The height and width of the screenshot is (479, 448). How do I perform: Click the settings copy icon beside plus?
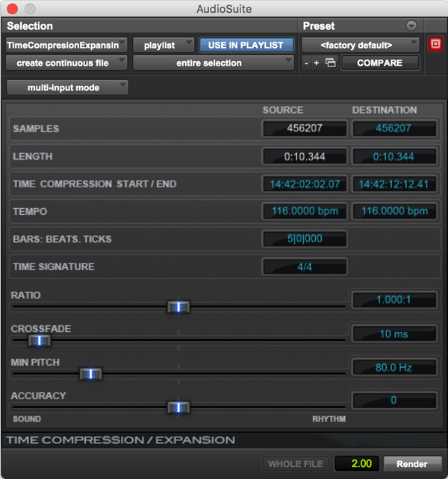coord(330,63)
